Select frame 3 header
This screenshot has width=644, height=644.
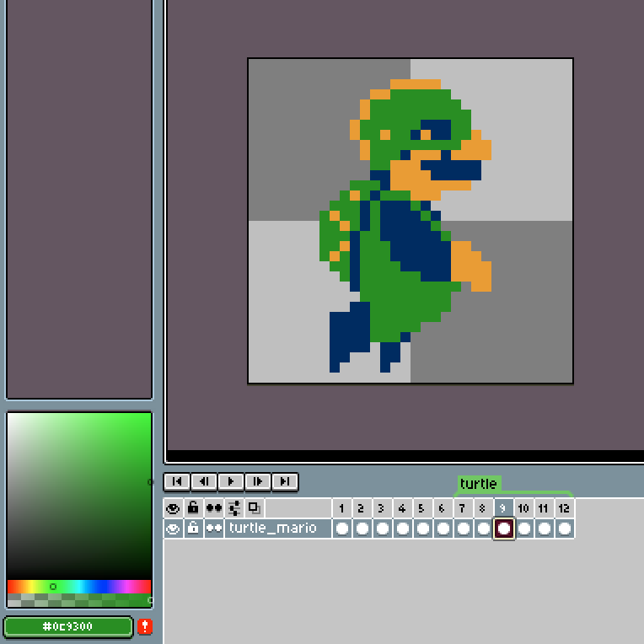coord(382,508)
